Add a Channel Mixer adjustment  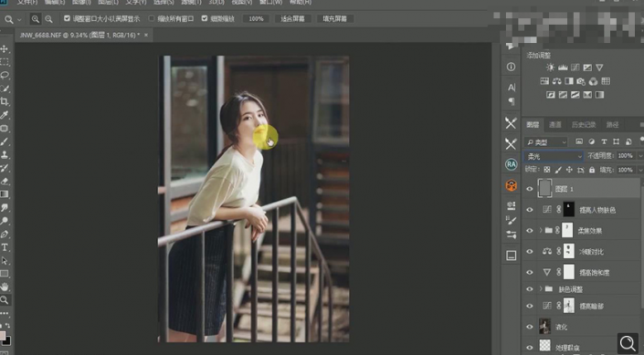(593, 81)
